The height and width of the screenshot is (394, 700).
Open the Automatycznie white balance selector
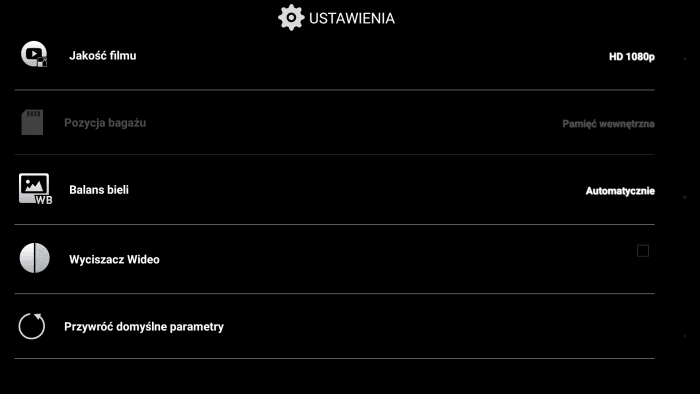click(620, 191)
